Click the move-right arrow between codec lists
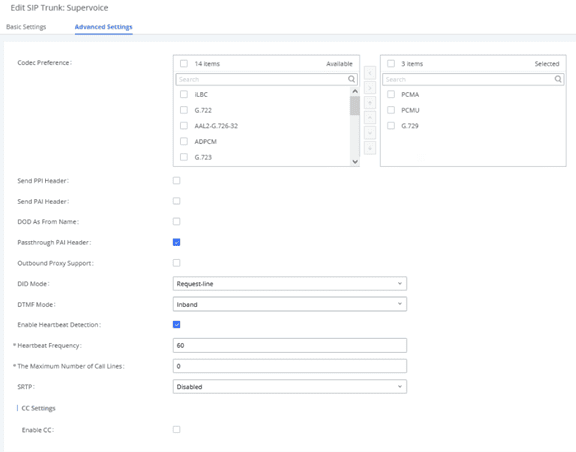Image resolution: width=576 pixels, height=452 pixels. [370, 88]
